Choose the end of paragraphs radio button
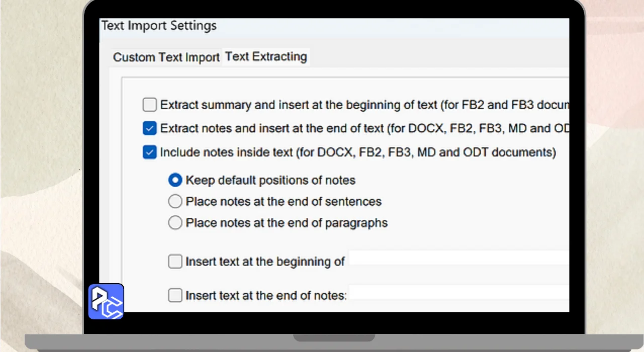 point(175,223)
